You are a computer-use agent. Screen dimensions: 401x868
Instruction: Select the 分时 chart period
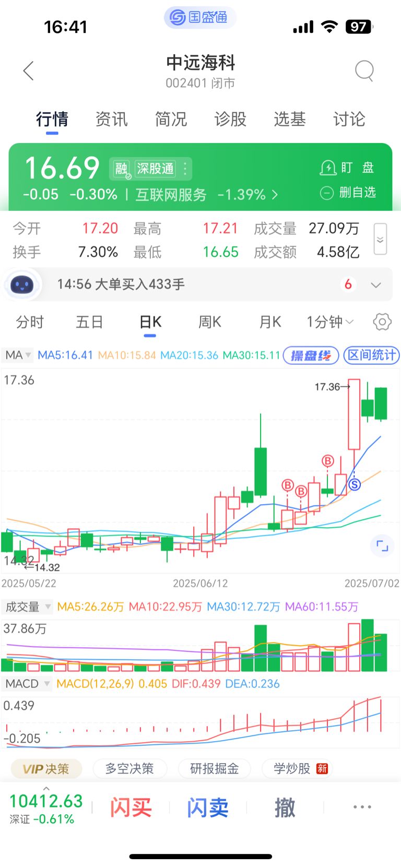30,322
